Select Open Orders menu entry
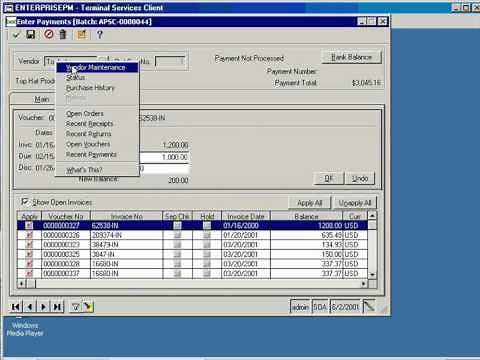This screenshot has height=360, width=480. (x=97, y=113)
